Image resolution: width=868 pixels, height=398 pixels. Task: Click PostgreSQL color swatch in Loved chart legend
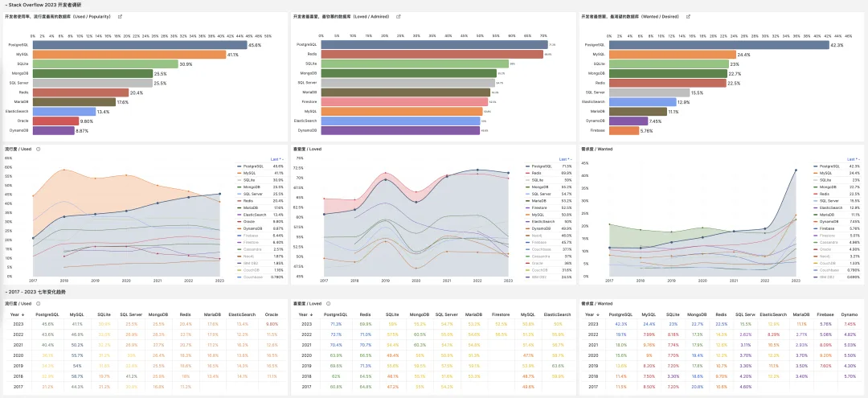pos(527,166)
